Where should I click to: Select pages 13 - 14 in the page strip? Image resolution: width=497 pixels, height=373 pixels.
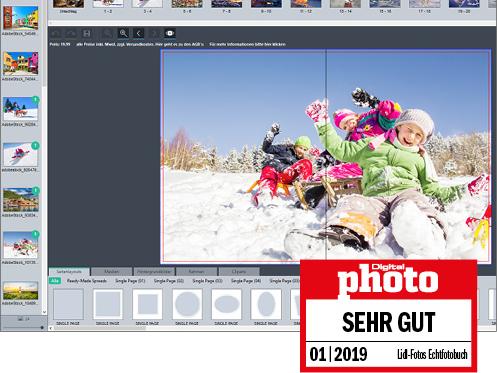click(x=345, y=4)
